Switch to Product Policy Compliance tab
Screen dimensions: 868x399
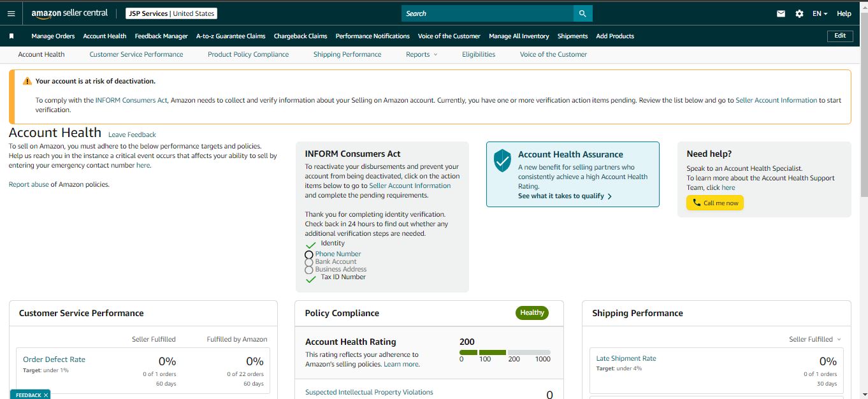(x=249, y=54)
